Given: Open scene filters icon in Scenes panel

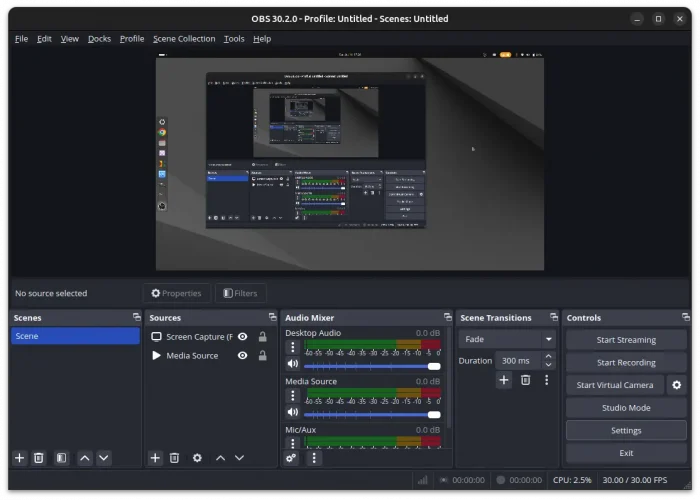Looking at the screenshot, I should click(61, 458).
